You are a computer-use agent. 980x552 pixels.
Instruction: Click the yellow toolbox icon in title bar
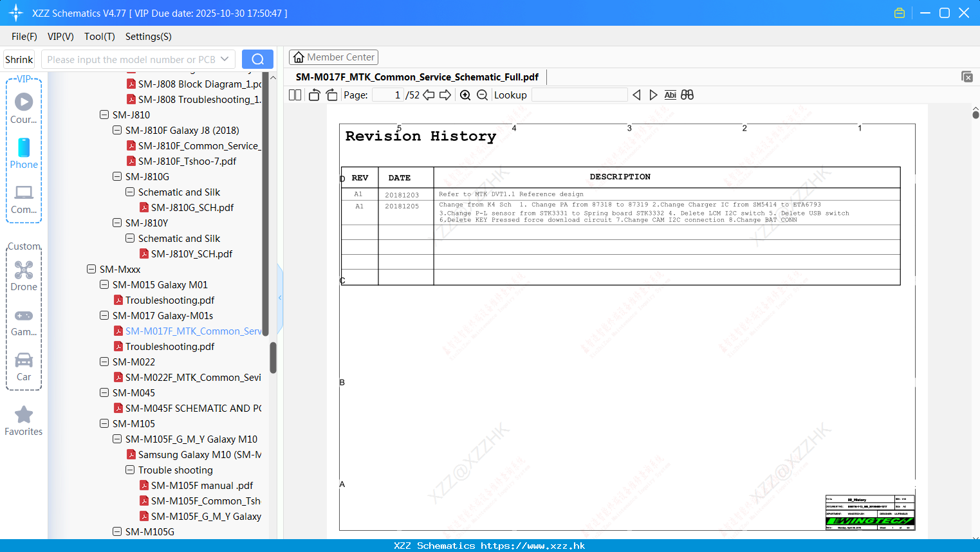click(900, 13)
